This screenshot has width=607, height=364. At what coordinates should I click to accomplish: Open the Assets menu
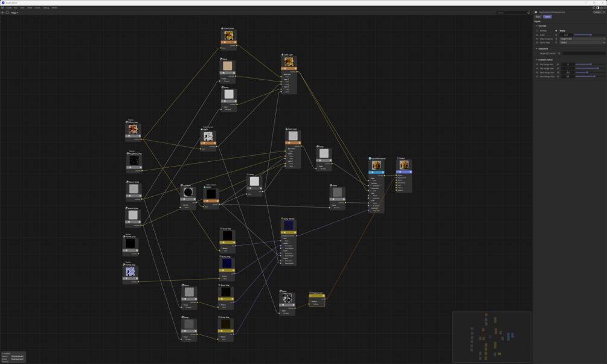[37, 8]
